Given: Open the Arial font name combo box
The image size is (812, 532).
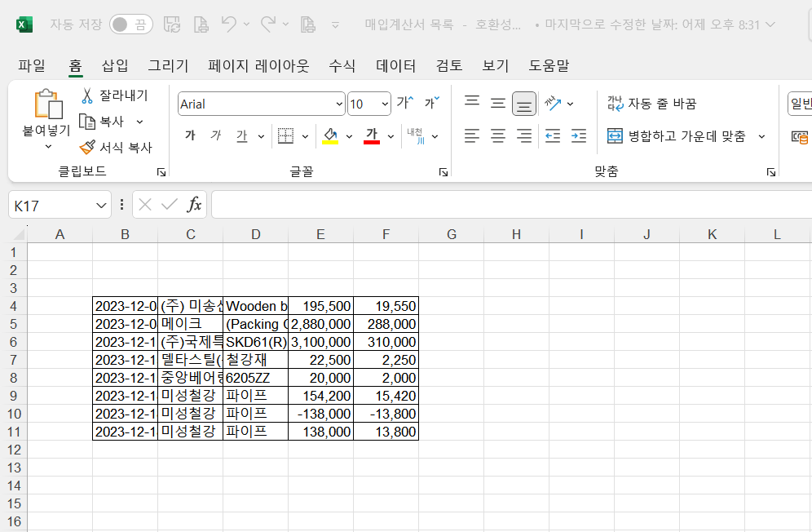Looking at the screenshot, I should 261,104.
